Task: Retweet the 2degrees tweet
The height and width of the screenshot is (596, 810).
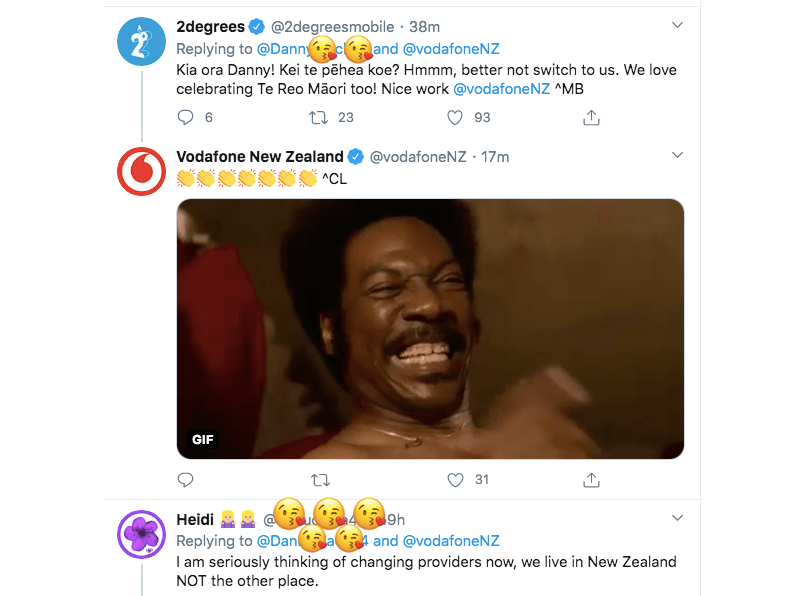Action: 319,118
